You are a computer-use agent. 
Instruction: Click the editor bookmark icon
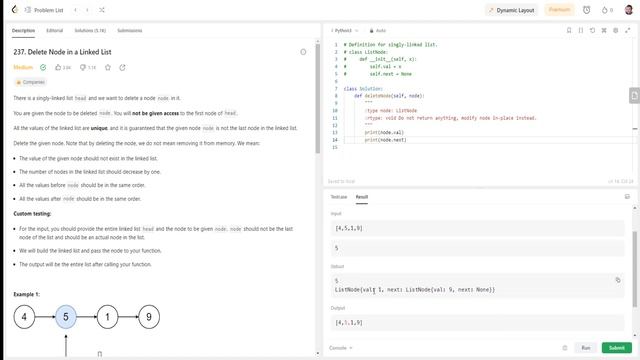pyautogui.click(x=569, y=30)
